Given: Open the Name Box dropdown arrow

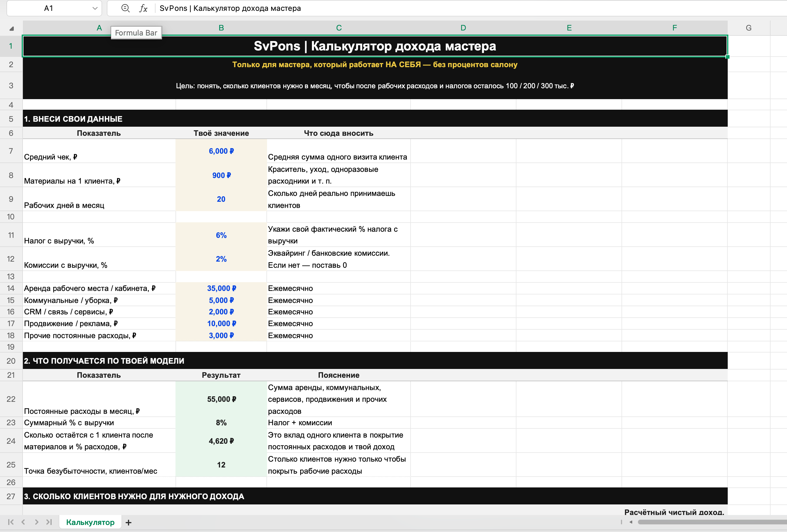Looking at the screenshot, I should point(95,9).
